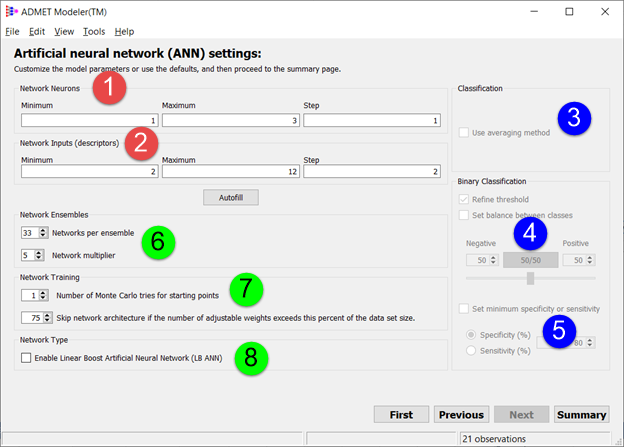Click the class balance slider handle

click(x=530, y=278)
